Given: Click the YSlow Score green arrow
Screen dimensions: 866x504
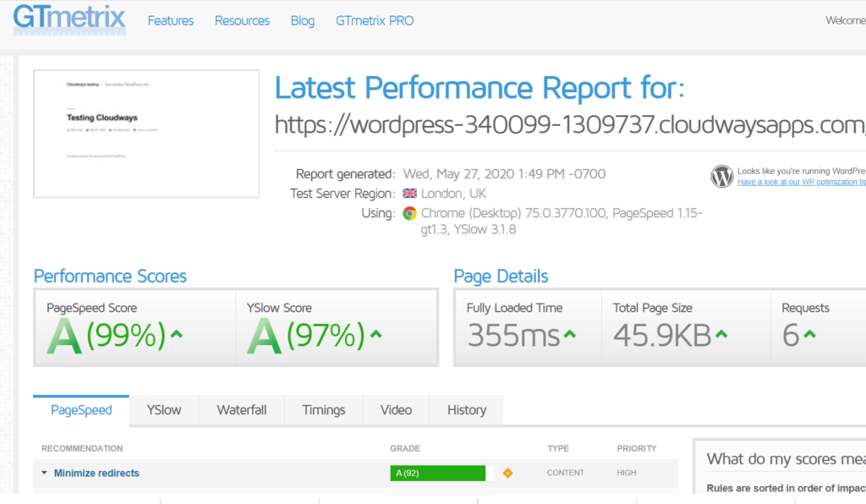Looking at the screenshot, I should click(x=376, y=334).
